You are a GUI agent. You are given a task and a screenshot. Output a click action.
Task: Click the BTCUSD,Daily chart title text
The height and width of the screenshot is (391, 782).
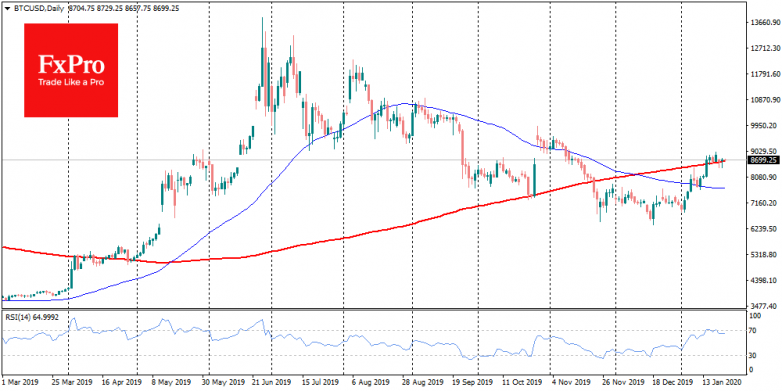tap(31, 7)
